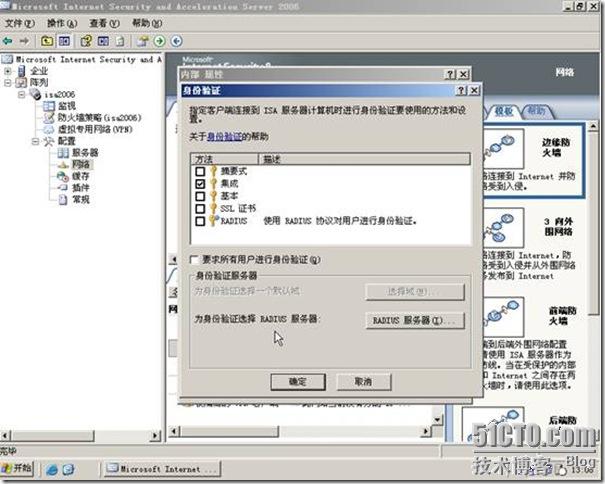Image resolution: width=605 pixels, height=484 pixels.
Task: Click the center pane scroll down arrow
Action: (437, 419)
